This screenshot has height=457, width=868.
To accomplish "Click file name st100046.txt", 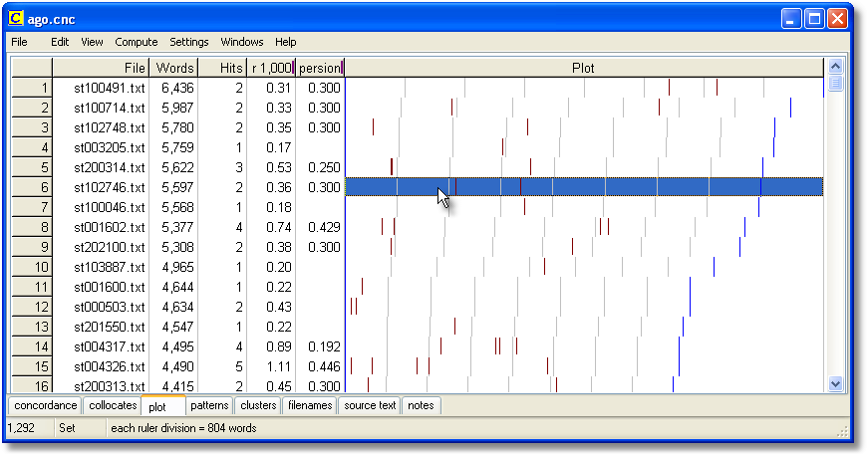I will click(x=109, y=207).
